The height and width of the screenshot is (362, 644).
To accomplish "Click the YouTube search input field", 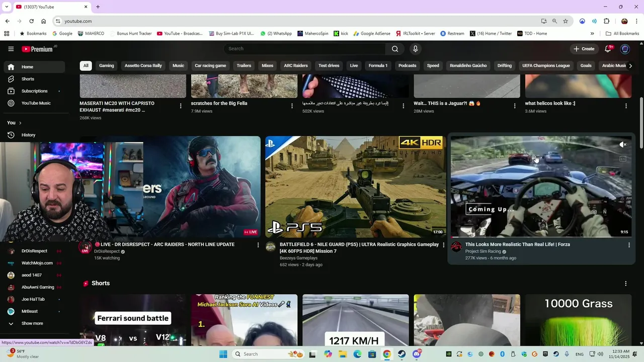I will pos(304,49).
